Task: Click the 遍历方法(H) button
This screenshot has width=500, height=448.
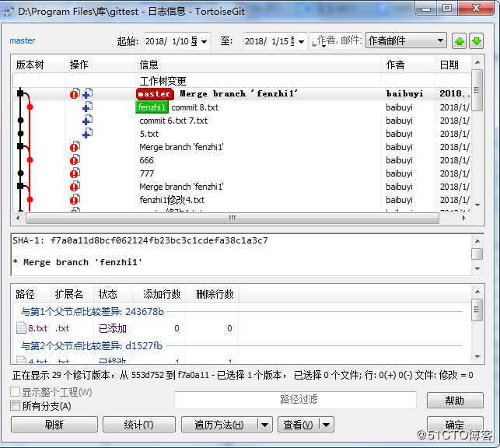Action: tap(219, 425)
